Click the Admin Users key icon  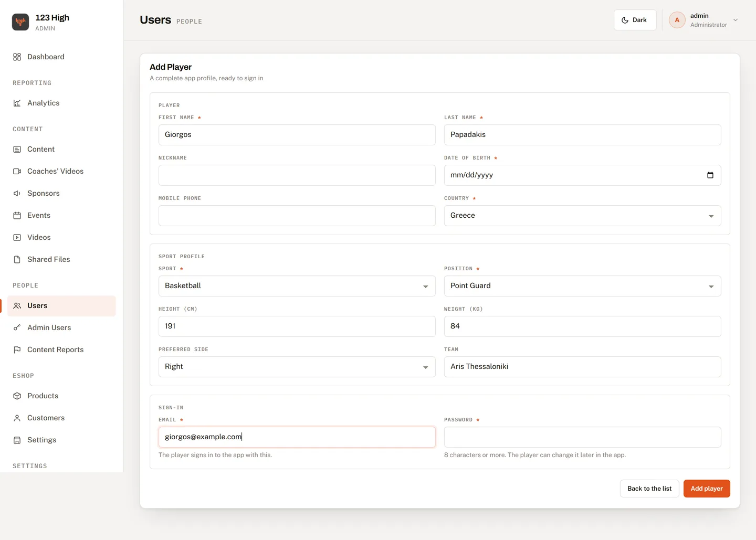[17, 327]
